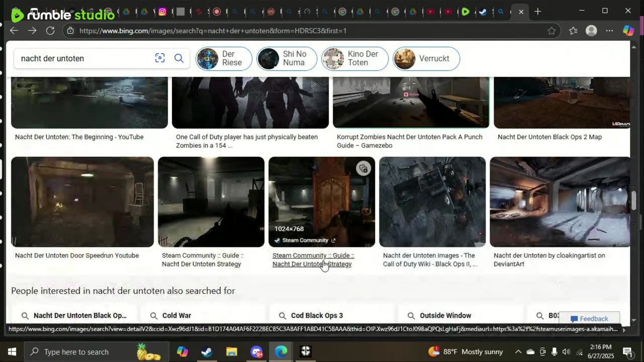Open the Nacht Der Untoten Black Ops 2 Map caption
Image resolution: width=644 pixels, height=362 pixels.
[549, 137]
